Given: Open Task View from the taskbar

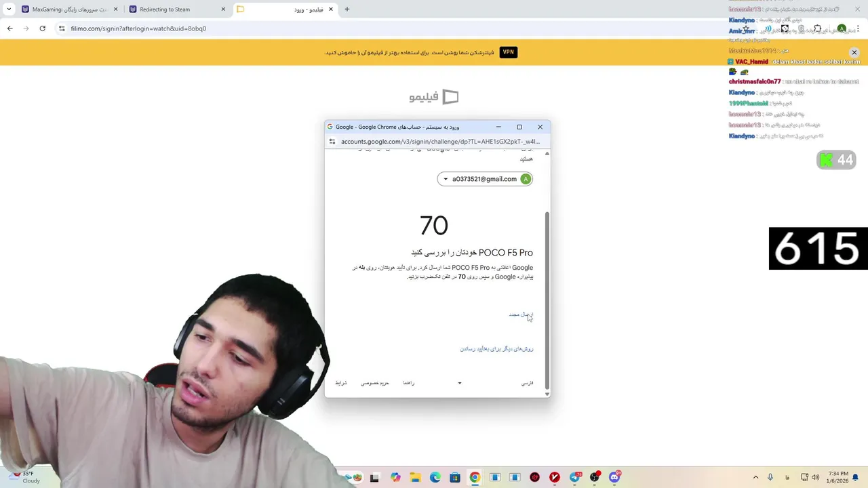Looking at the screenshot, I should pyautogui.click(x=374, y=478).
